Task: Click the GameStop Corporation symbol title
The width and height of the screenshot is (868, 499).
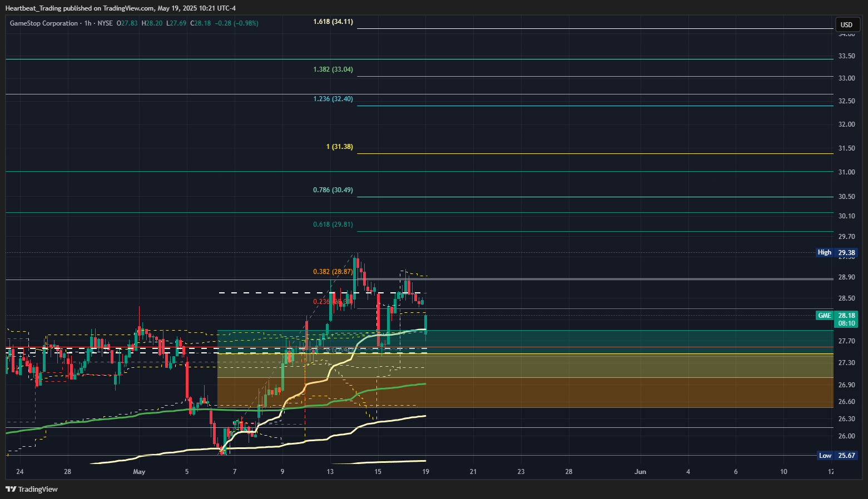Action: [44, 23]
